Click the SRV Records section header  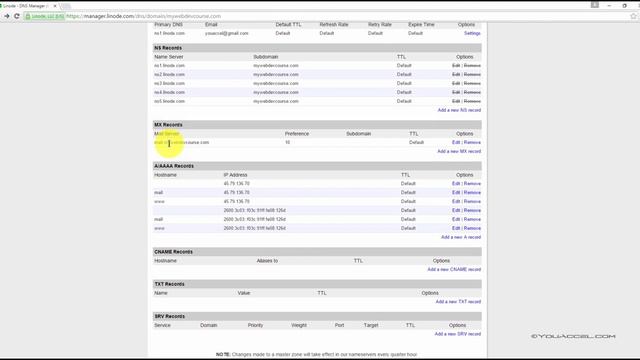(317, 316)
